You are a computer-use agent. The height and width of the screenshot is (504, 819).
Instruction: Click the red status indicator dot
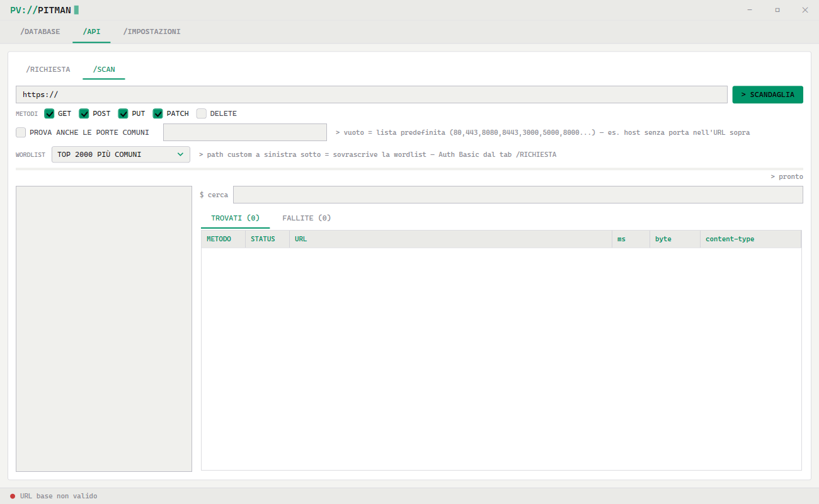pos(13,496)
